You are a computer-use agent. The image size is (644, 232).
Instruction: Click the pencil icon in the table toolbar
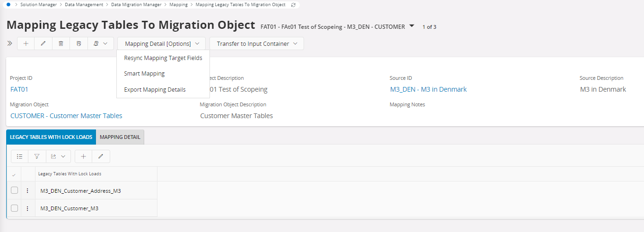[x=101, y=156]
